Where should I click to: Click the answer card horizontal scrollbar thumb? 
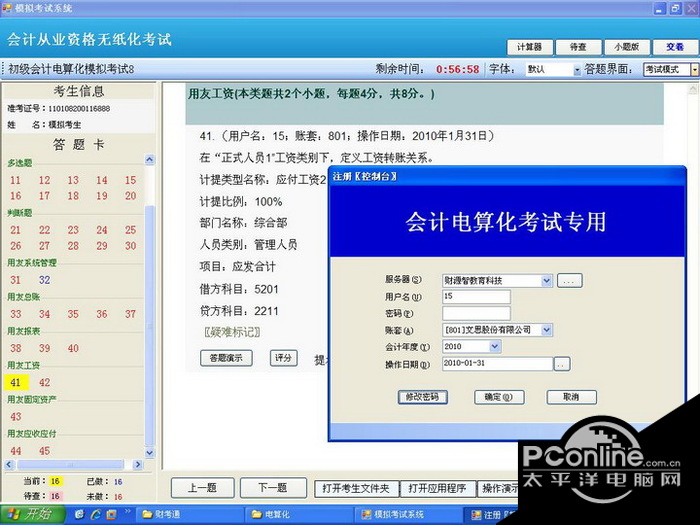pos(70,465)
